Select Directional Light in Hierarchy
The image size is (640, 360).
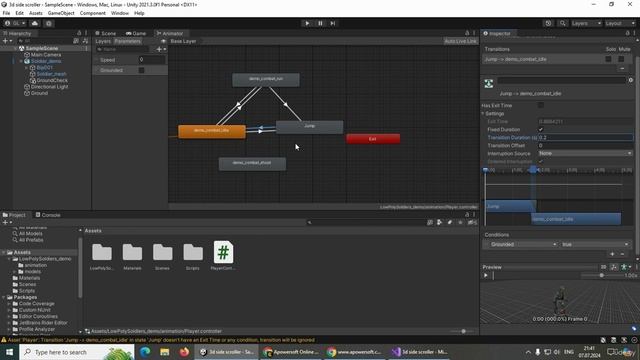pyautogui.click(x=49, y=87)
